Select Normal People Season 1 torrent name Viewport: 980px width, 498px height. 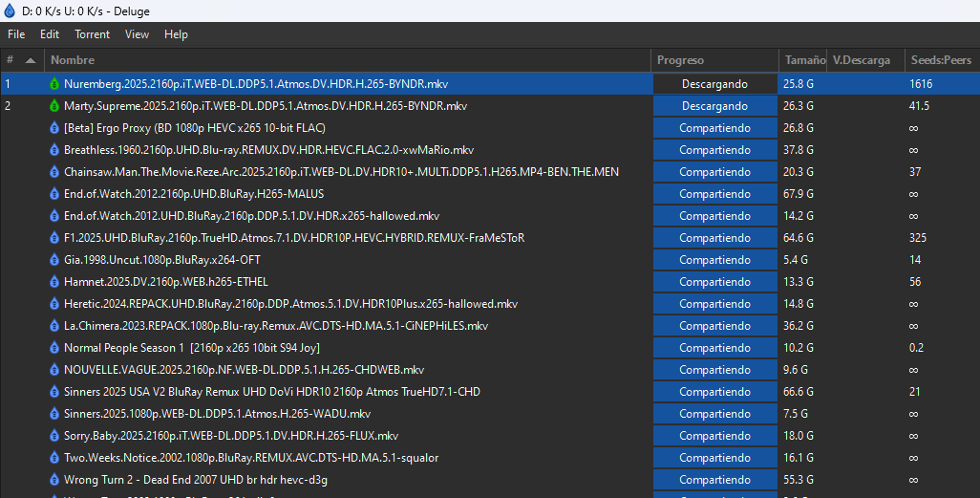(191, 347)
